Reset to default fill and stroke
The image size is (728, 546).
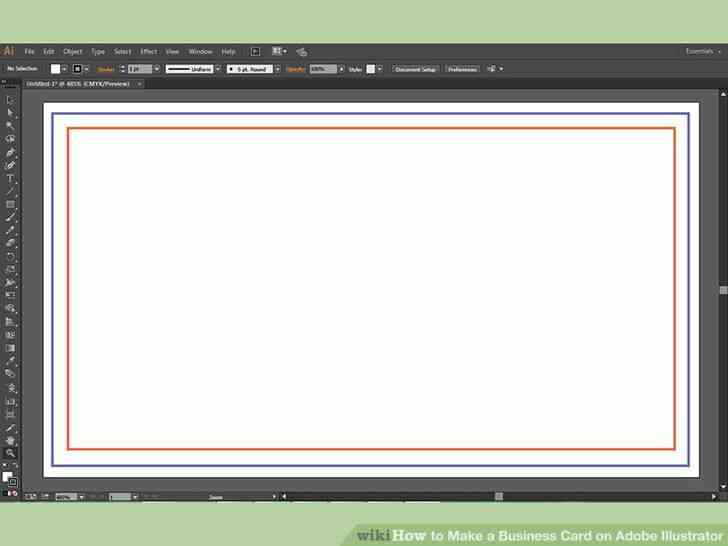(4, 466)
